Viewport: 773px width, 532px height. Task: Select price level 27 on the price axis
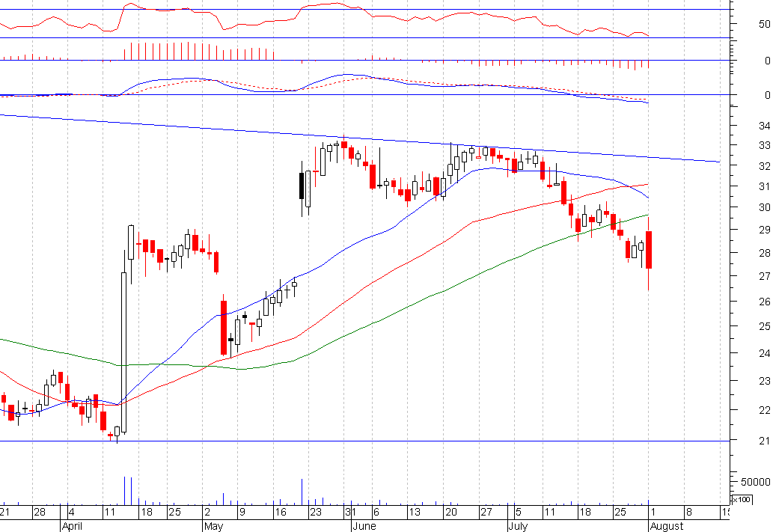[x=765, y=276]
